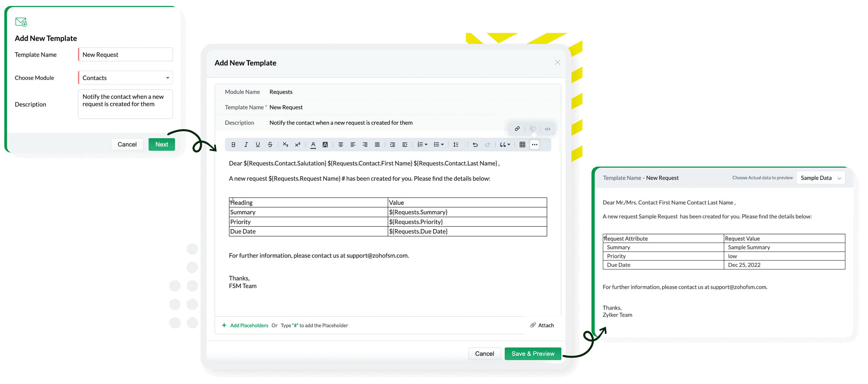Screen dimensions: 868x384
Task: Click the support@zohofsm.com line in the editor
Action: (319, 255)
